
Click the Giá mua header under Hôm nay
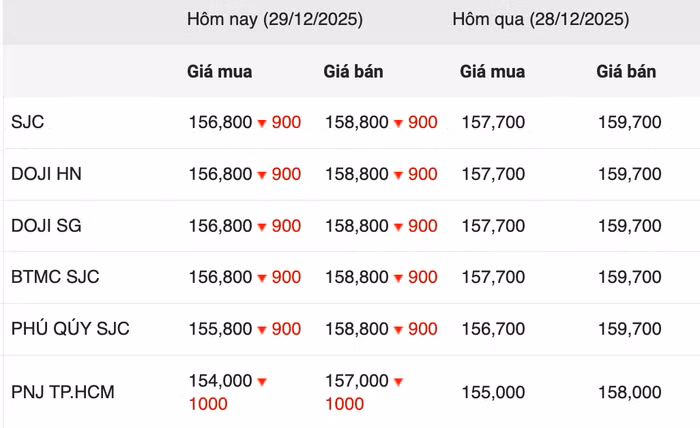220,72
